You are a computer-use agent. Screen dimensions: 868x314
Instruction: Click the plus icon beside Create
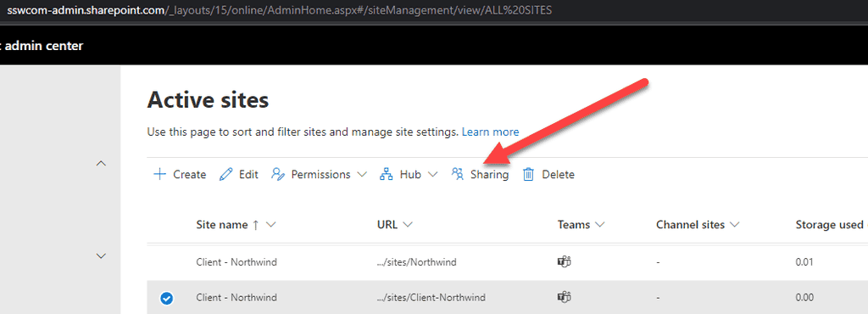click(x=159, y=175)
